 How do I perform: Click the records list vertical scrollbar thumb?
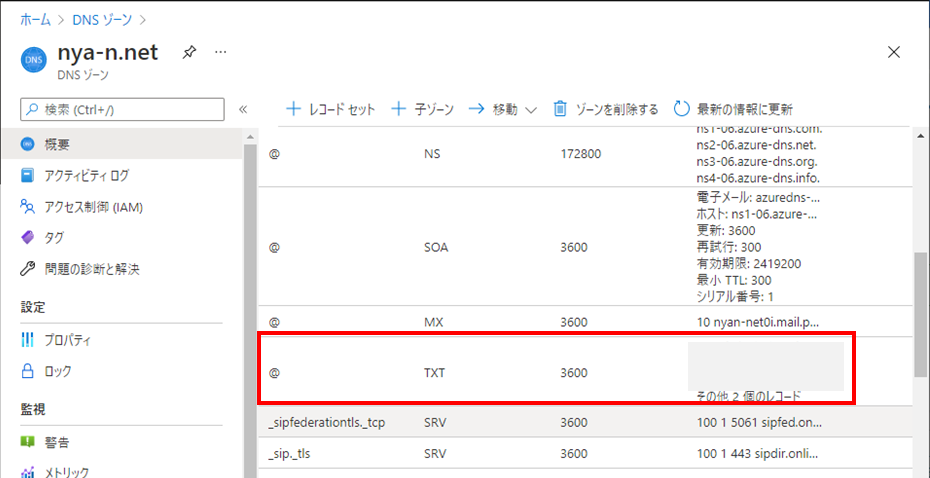pos(920,314)
